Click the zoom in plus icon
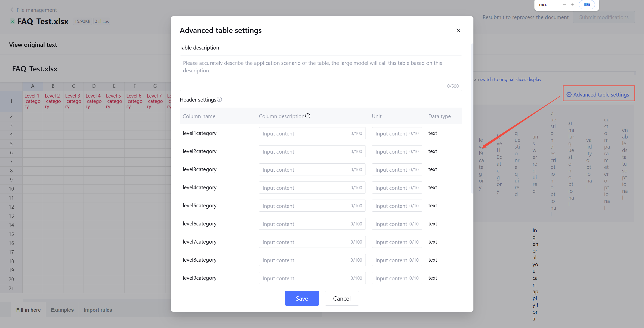Screen dimensions: 644x328 [573, 5]
